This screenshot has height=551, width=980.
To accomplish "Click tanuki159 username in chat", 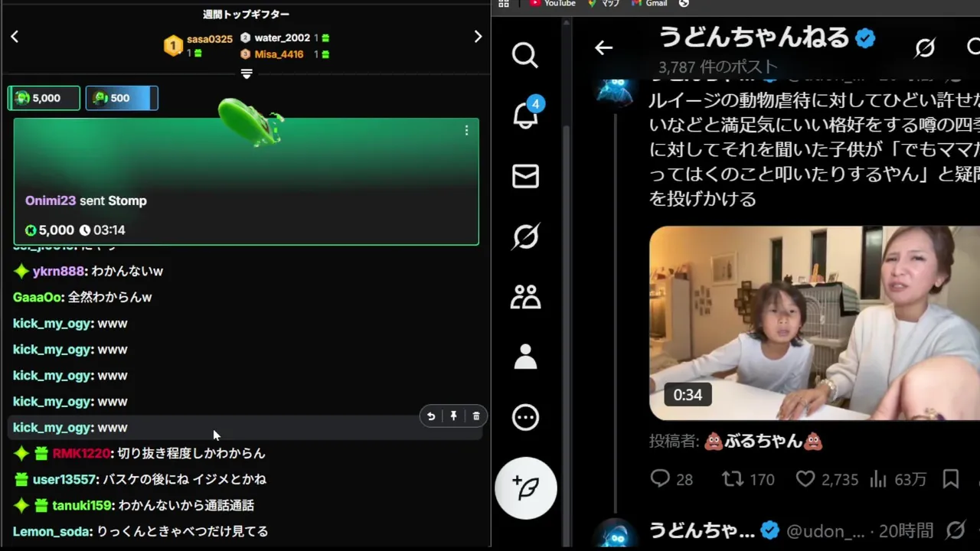I will pyautogui.click(x=83, y=505).
